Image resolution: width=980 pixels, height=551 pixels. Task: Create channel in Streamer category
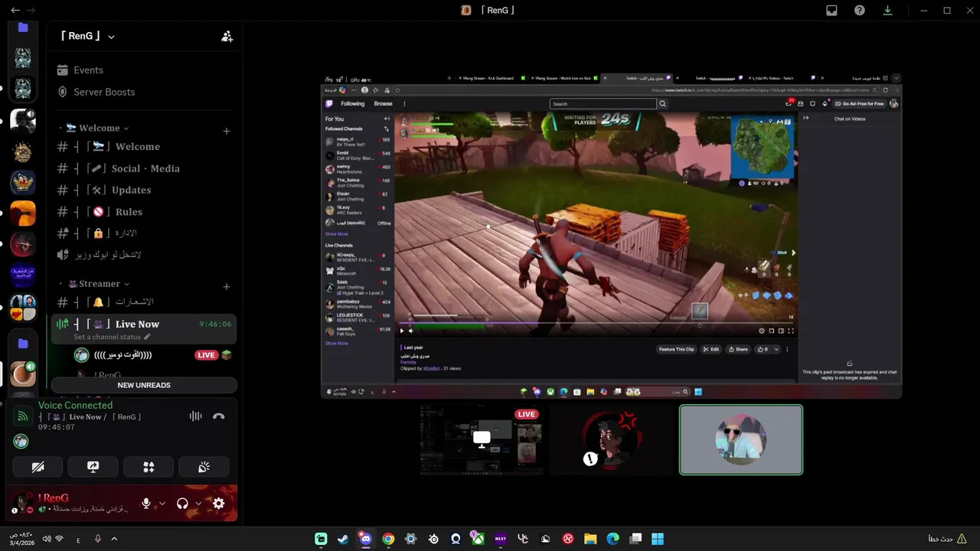[226, 287]
